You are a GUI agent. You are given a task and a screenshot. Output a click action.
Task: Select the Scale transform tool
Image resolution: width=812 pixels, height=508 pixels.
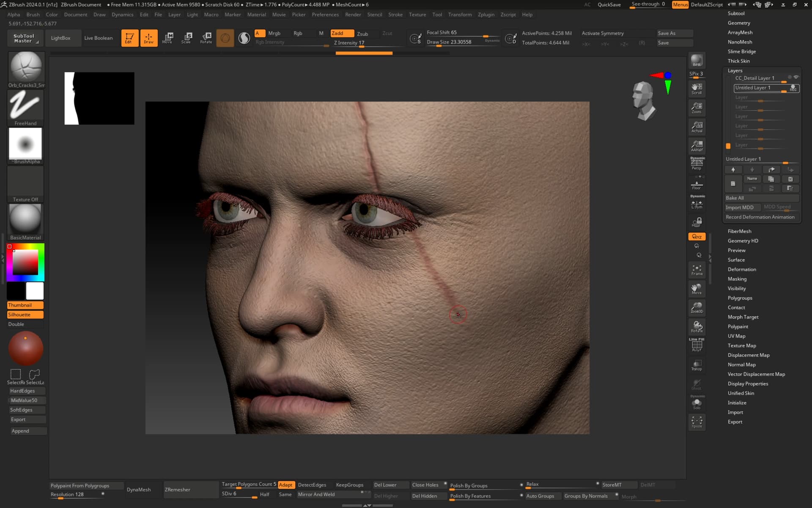[186, 38]
